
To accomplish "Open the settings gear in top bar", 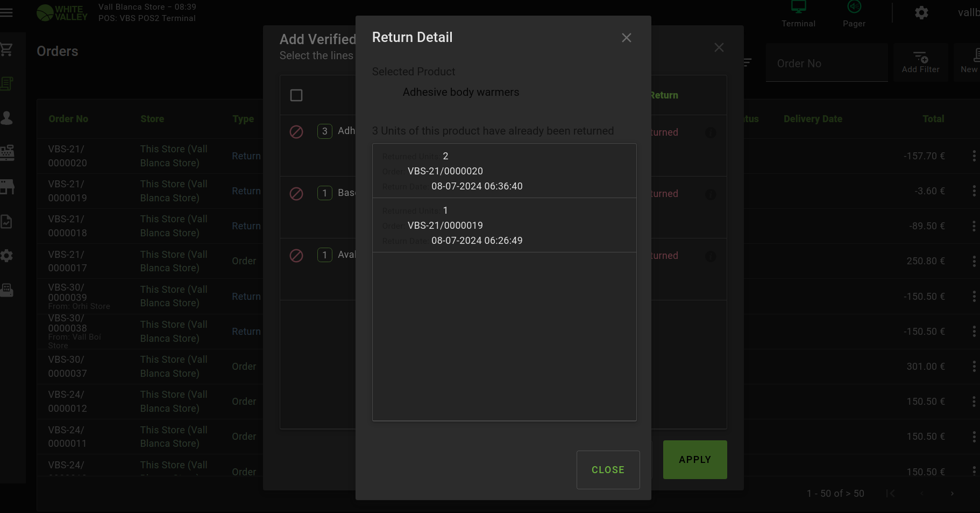I will [x=921, y=13].
